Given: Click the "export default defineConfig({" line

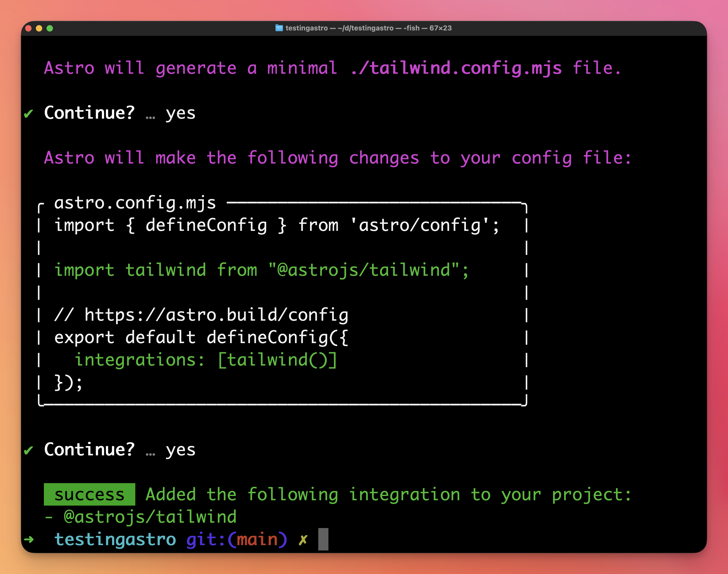Looking at the screenshot, I should pos(201,338).
